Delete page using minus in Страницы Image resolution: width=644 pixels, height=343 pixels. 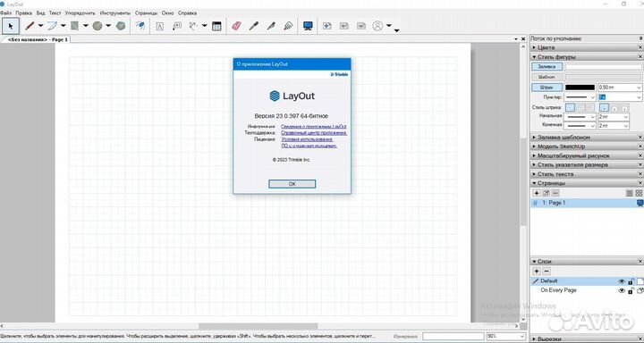[555, 193]
